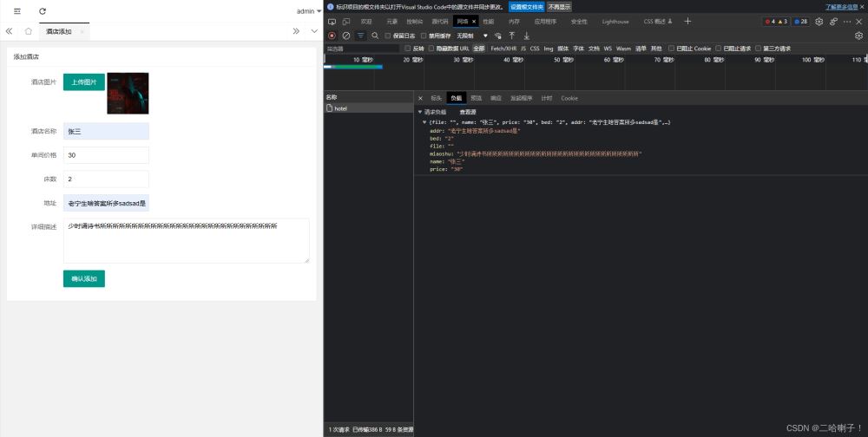The image size is (868, 437).
Task: Select the inspect element picker icon
Action: (332, 21)
